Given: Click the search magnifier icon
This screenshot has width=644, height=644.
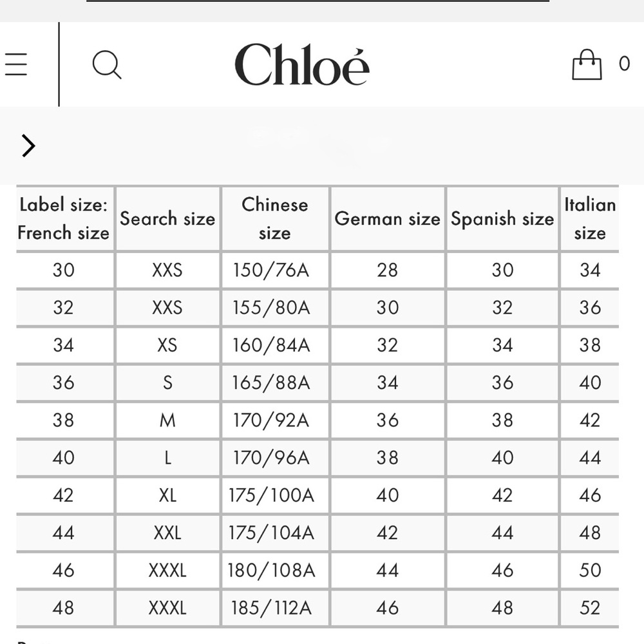Looking at the screenshot, I should (x=107, y=64).
